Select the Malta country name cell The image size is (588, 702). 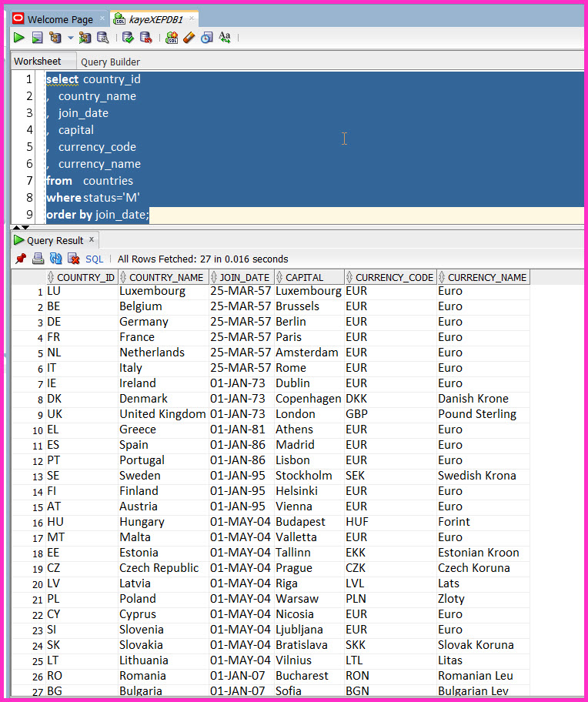[x=163, y=537]
